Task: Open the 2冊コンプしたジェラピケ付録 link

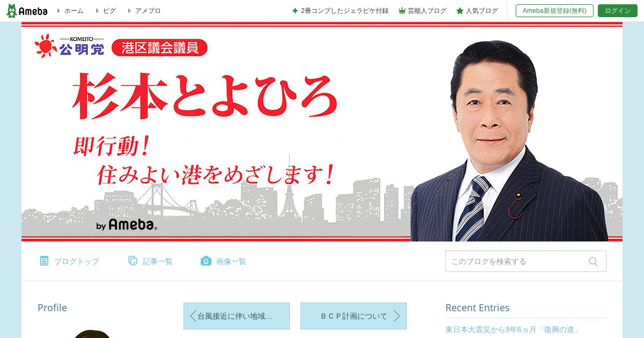Action: click(x=345, y=11)
